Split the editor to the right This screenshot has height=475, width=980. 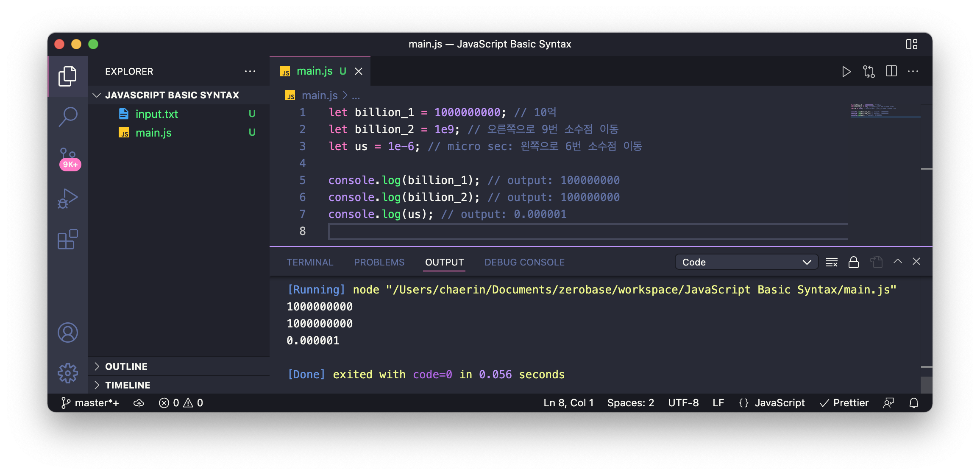tap(891, 71)
